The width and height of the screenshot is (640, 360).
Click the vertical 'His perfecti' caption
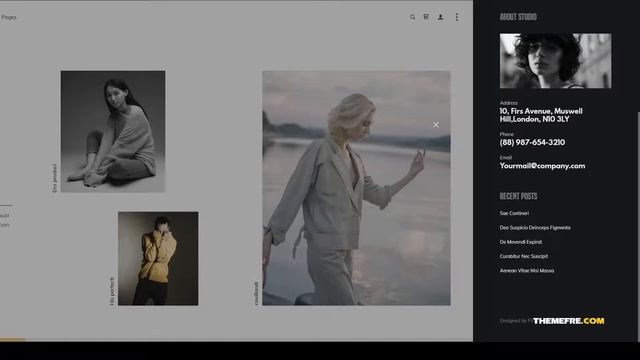click(x=111, y=291)
